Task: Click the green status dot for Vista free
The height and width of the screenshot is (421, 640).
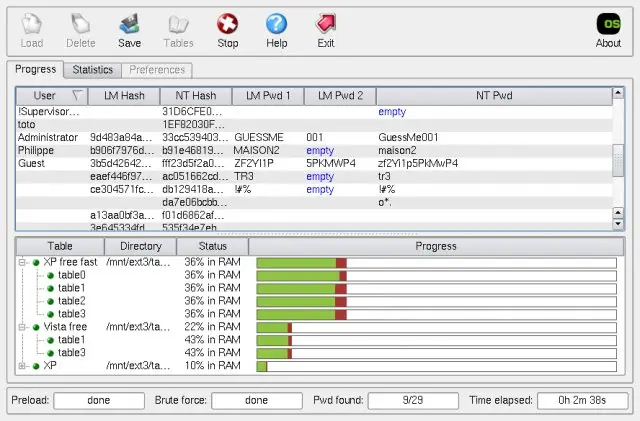Action: (36, 327)
